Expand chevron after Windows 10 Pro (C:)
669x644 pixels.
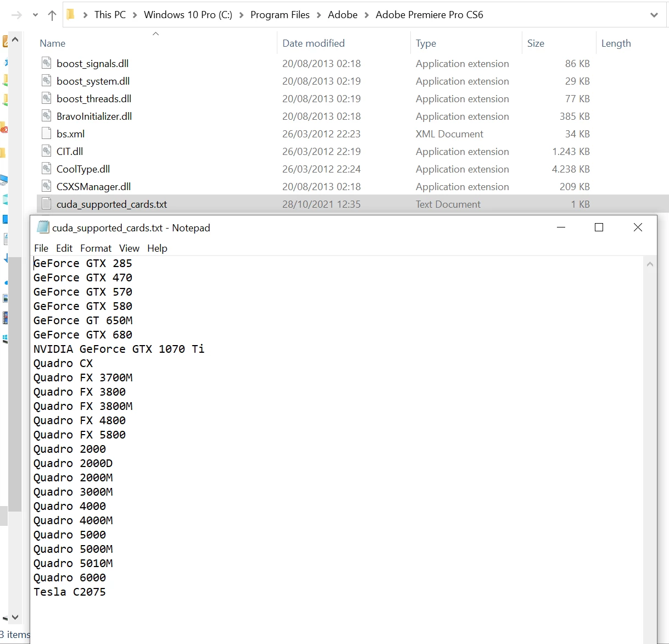pyautogui.click(x=241, y=15)
